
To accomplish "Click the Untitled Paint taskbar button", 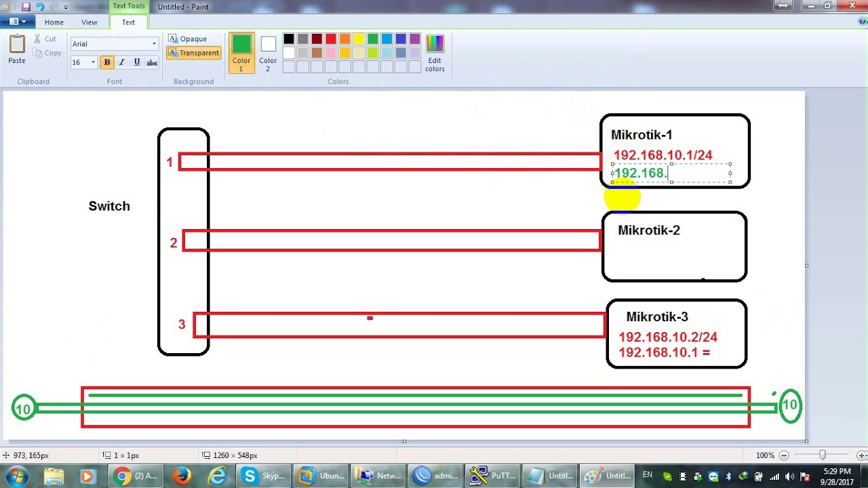I will point(608,476).
